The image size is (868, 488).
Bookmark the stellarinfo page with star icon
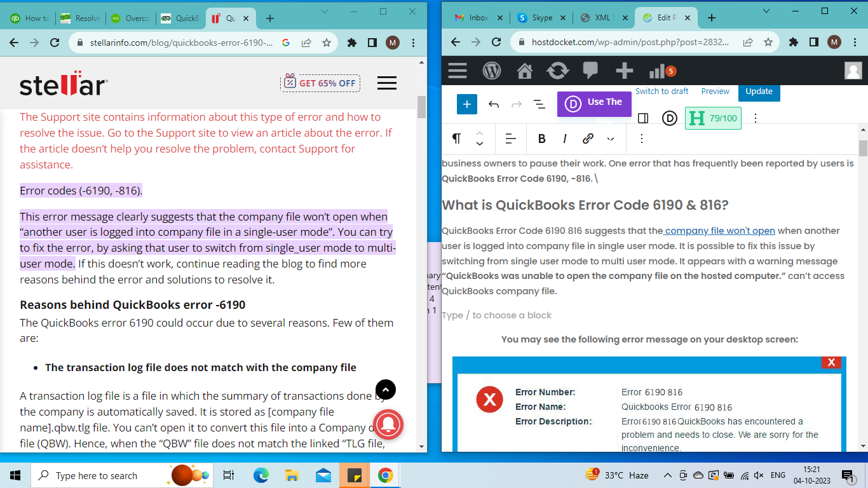click(327, 43)
